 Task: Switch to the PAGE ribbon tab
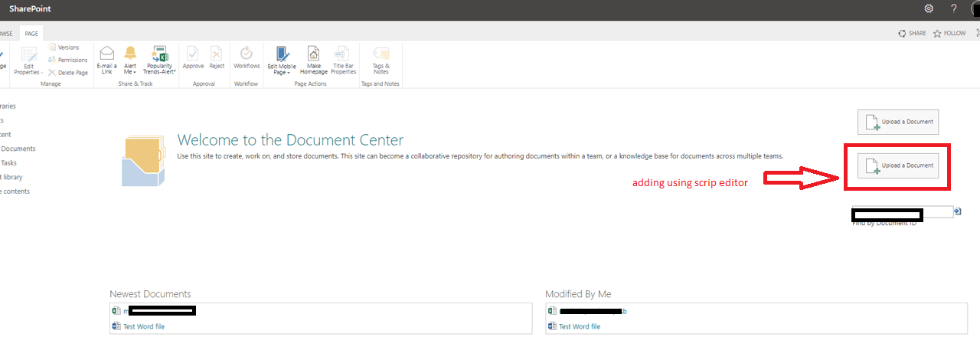[31, 34]
